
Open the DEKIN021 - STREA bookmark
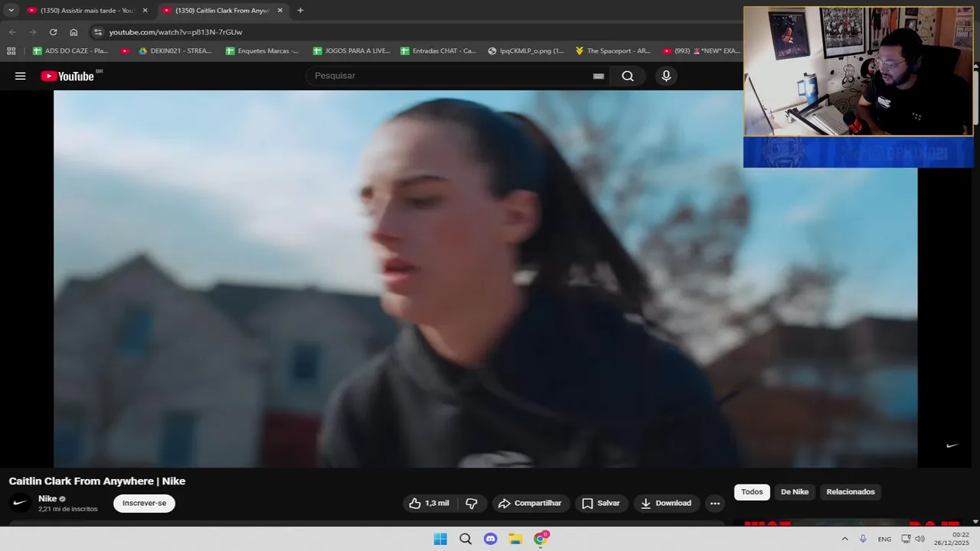(x=175, y=51)
